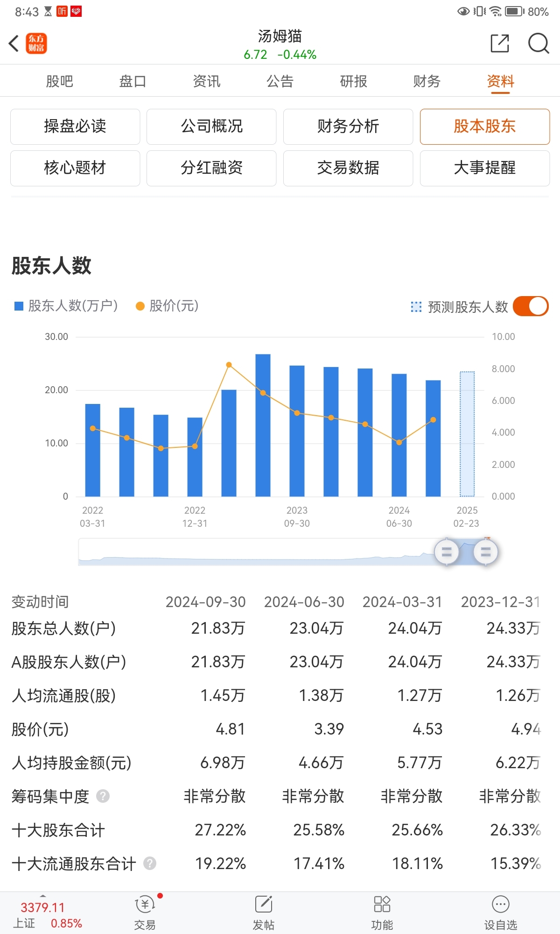Tap the 6.98万 per-capita holding value
This screenshot has width=560, height=934.
[x=223, y=763]
